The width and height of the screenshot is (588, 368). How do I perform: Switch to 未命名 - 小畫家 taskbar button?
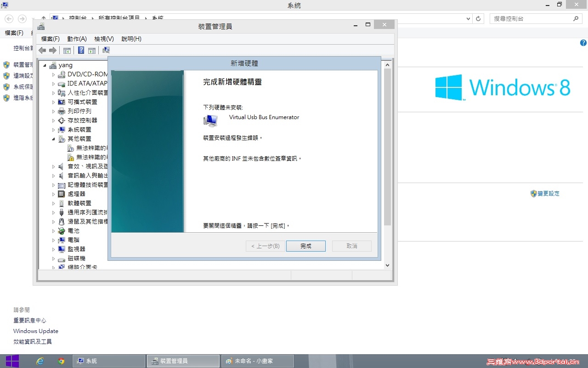point(258,361)
